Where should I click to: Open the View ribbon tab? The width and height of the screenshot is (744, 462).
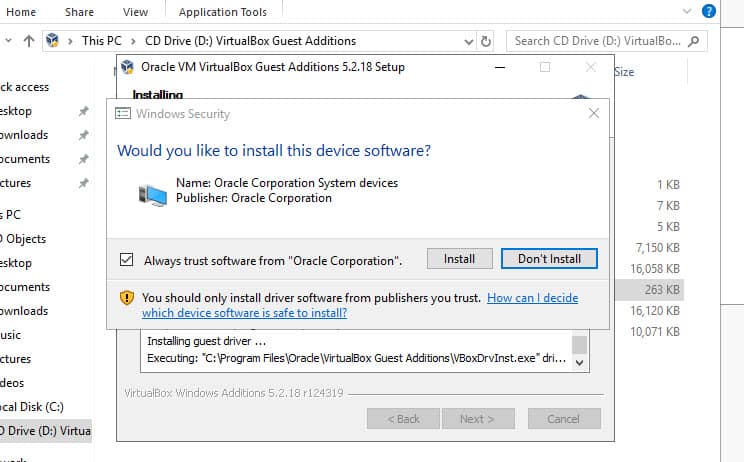click(135, 12)
